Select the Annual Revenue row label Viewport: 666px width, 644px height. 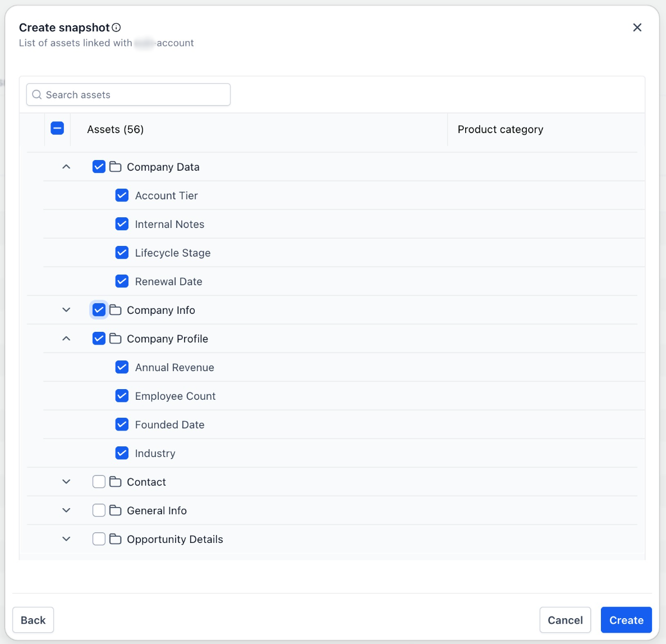click(x=174, y=367)
